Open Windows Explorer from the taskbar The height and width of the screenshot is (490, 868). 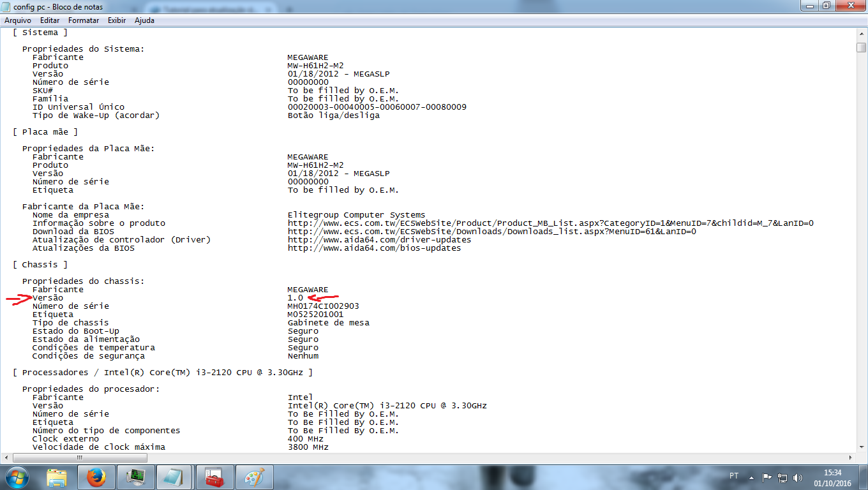[57, 477]
